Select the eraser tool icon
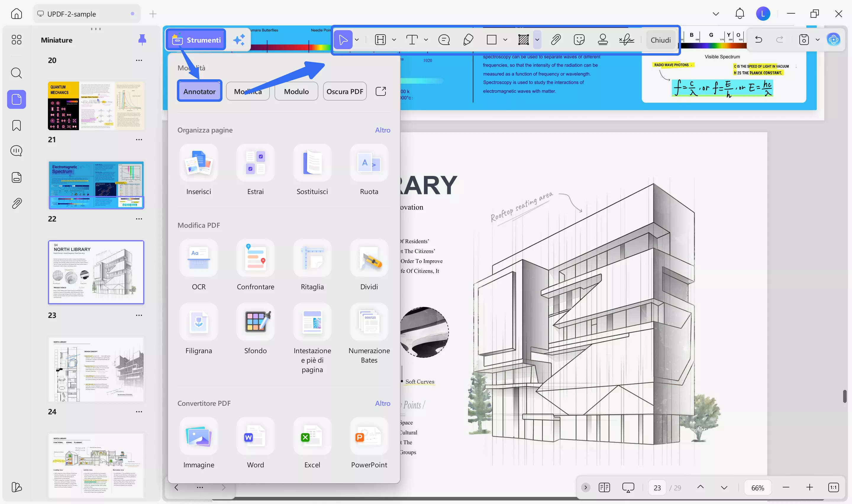 click(468, 40)
